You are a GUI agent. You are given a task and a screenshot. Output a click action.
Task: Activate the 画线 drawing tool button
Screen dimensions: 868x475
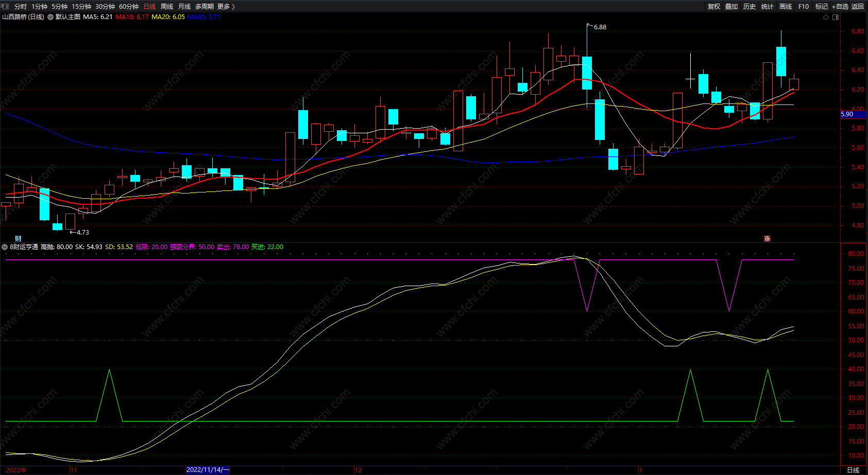(786, 7)
